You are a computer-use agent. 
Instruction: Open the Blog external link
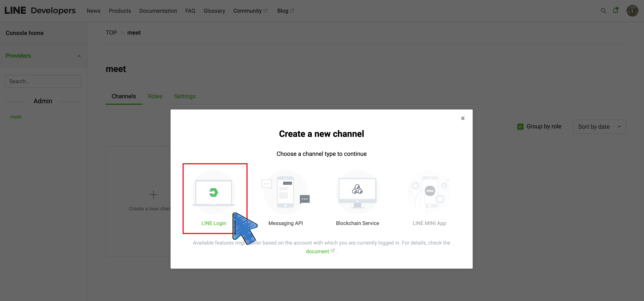pyautogui.click(x=286, y=11)
